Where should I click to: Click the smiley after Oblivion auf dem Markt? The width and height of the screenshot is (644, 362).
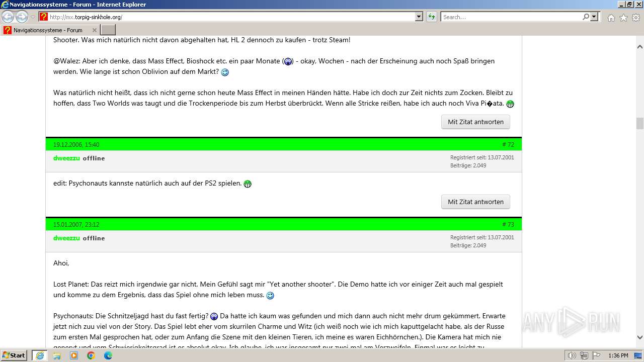point(225,72)
